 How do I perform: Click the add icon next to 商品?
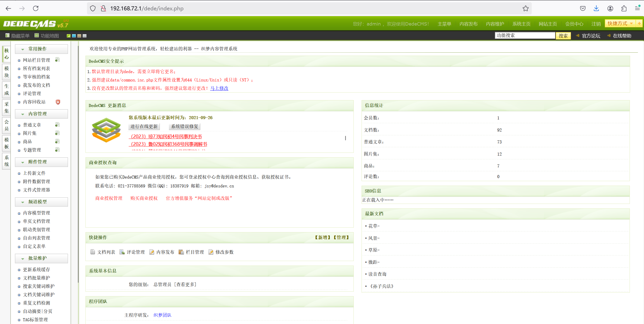click(x=57, y=141)
